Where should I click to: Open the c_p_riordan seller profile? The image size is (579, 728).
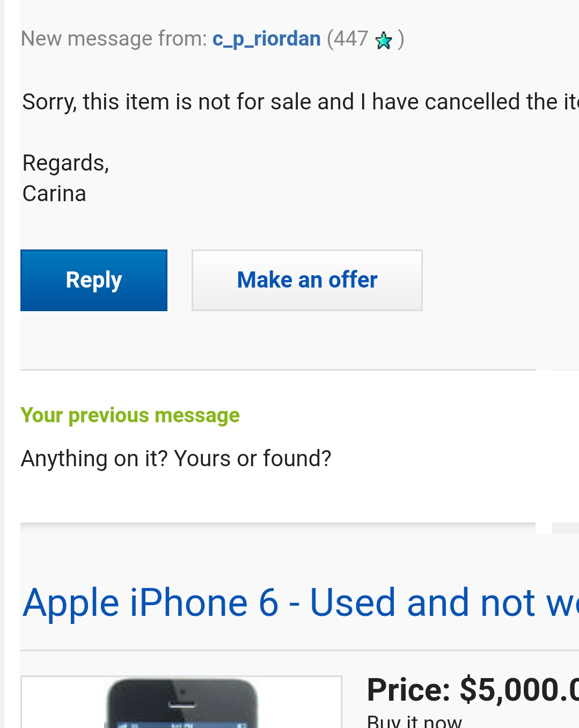click(266, 39)
